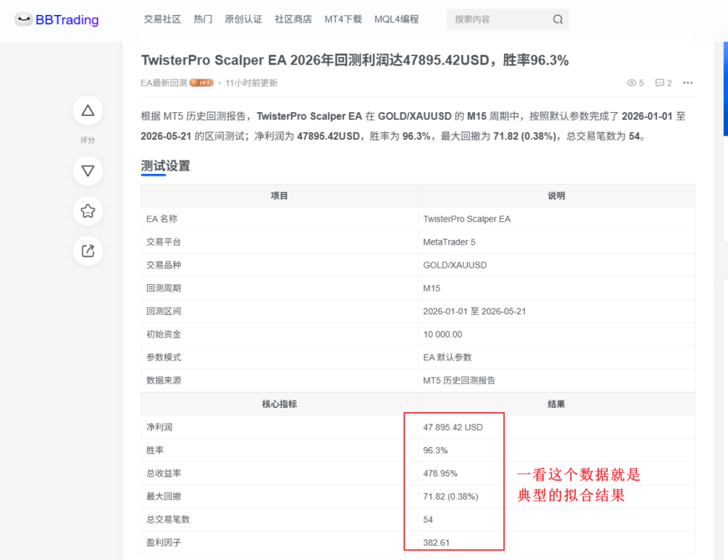Viewport: 728px width, 560px height.
Task: Click the 测试设置 section heading
Action: coord(165,166)
